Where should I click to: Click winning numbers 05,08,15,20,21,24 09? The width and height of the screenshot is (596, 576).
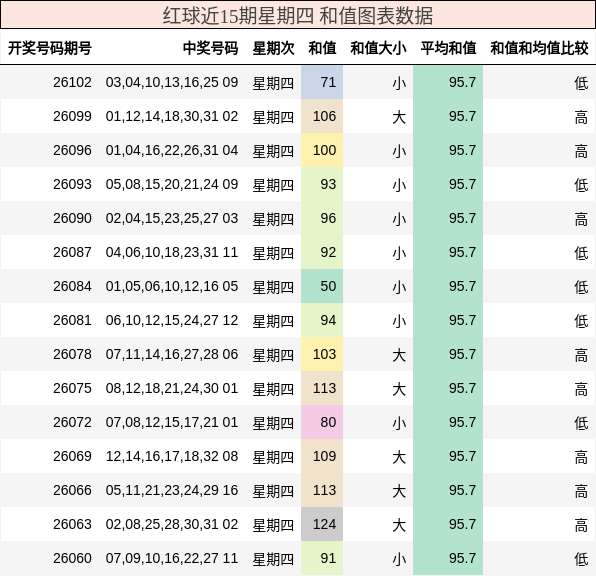point(172,184)
